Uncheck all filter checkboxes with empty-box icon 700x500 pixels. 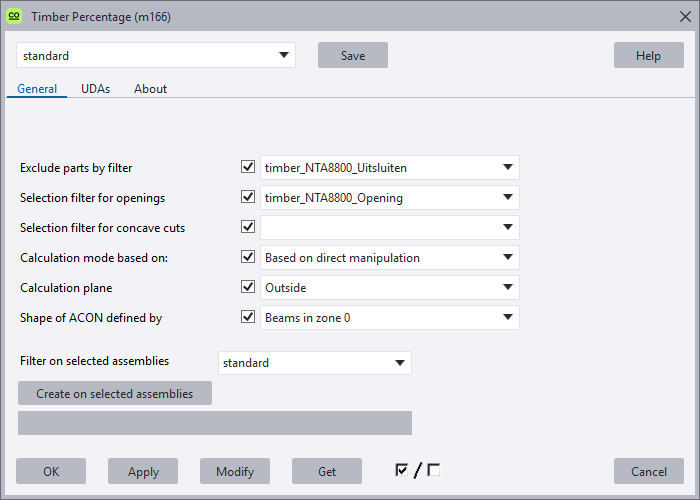point(434,470)
